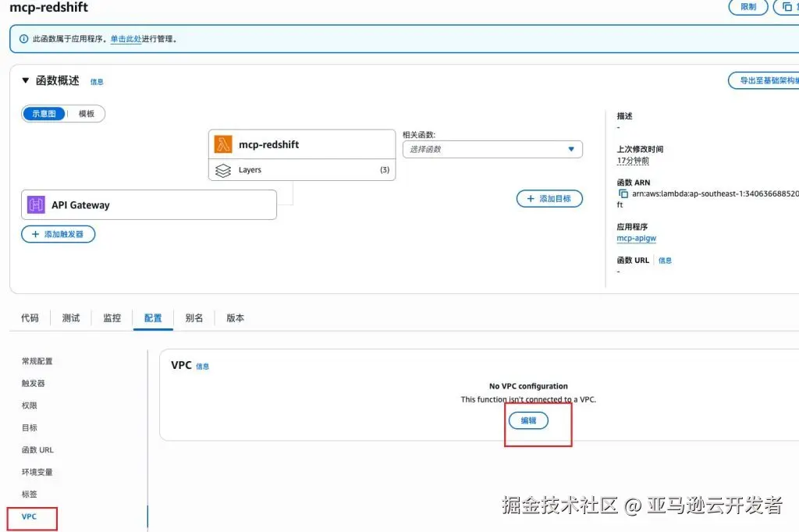The width and height of the screenshot is (799, 532).
Task: Click the 添加触发器 button
Action: click(x=58, y=234)
